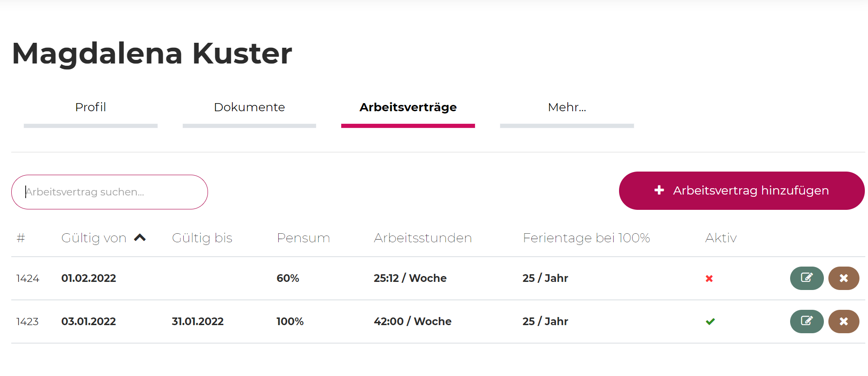This screenshot has height=376, width=868.
Task: Select the contract row starting 03.01.2022
Action: (89, 322)
